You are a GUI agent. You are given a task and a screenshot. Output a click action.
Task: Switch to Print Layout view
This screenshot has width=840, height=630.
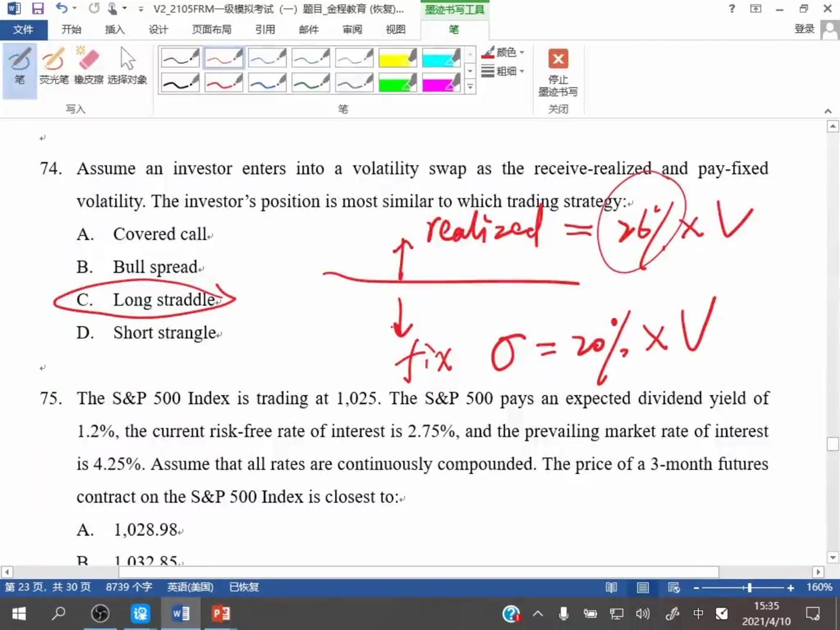coord(642,587)
